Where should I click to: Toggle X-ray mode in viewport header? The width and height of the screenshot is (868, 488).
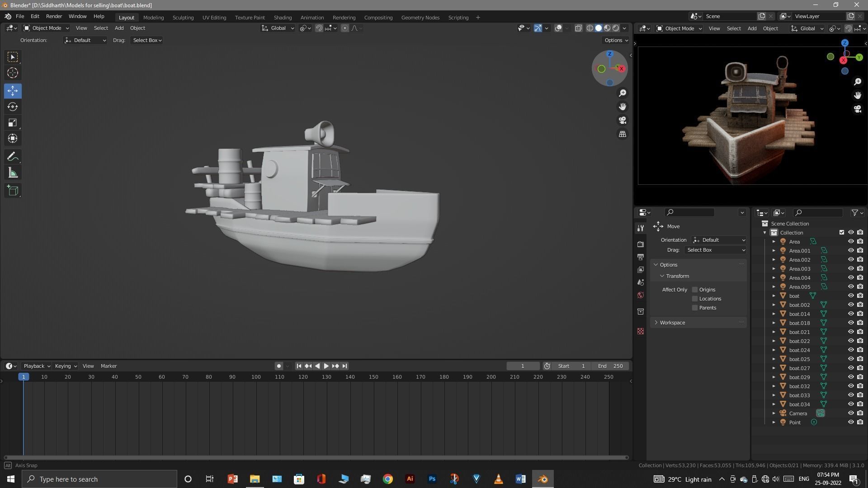coord(578,28)
